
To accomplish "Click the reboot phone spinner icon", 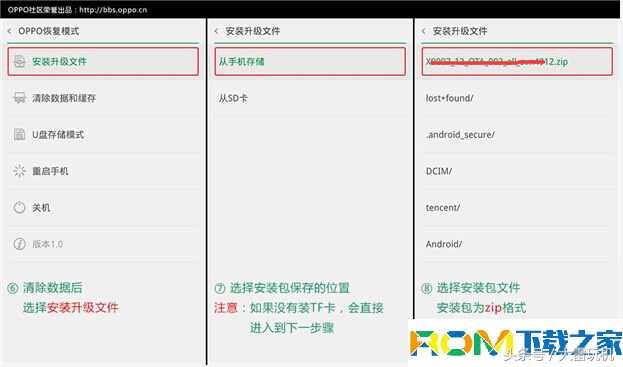I will 19,171.
